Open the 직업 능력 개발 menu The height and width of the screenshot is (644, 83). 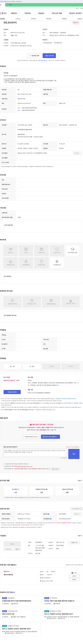click(x=57, y=13)
